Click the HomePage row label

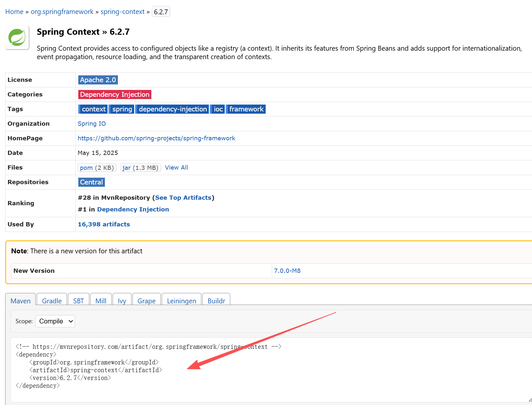(25, 138)
